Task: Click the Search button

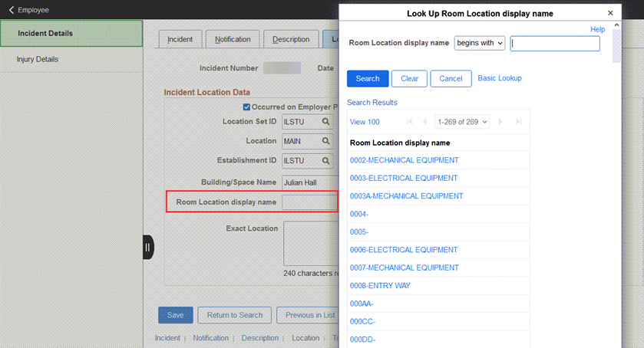Action: pyautogui.click(x=368, y=78)
